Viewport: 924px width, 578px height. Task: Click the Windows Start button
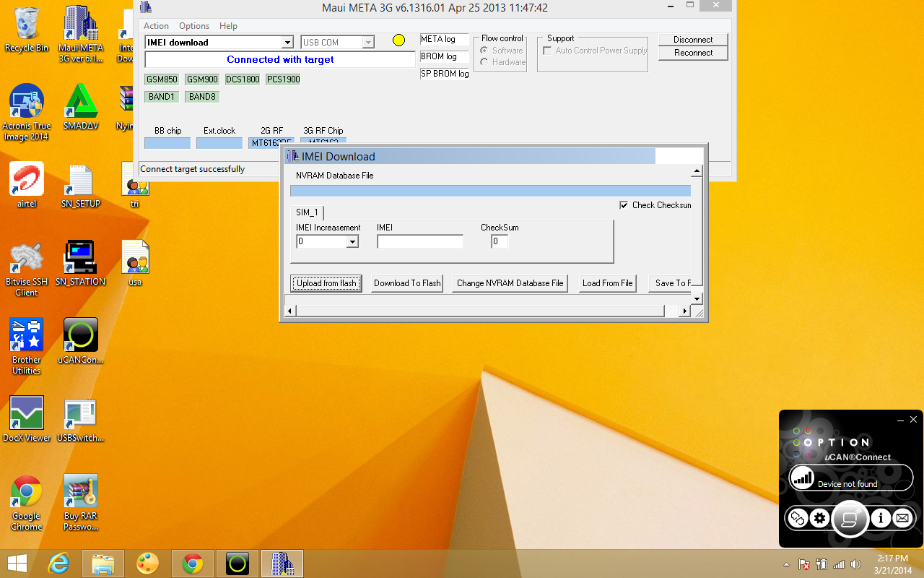pyautogui.click(x=17, y=564)
